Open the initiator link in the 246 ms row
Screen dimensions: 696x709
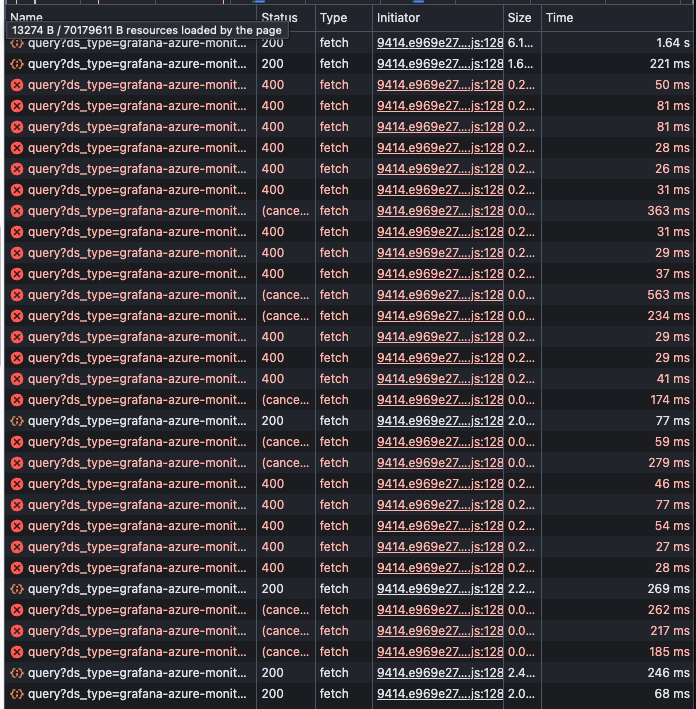pyautogui.click(x=440, y=673)
